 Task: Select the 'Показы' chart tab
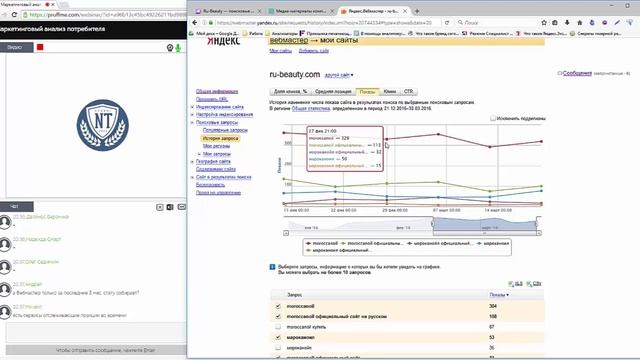[x=367, y=91]
